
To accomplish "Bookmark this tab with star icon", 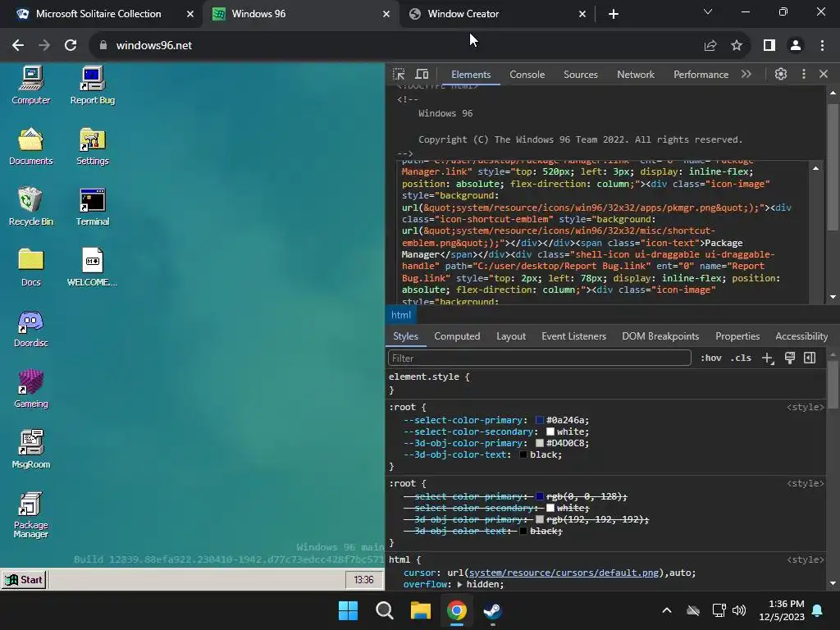I will 737,46.
